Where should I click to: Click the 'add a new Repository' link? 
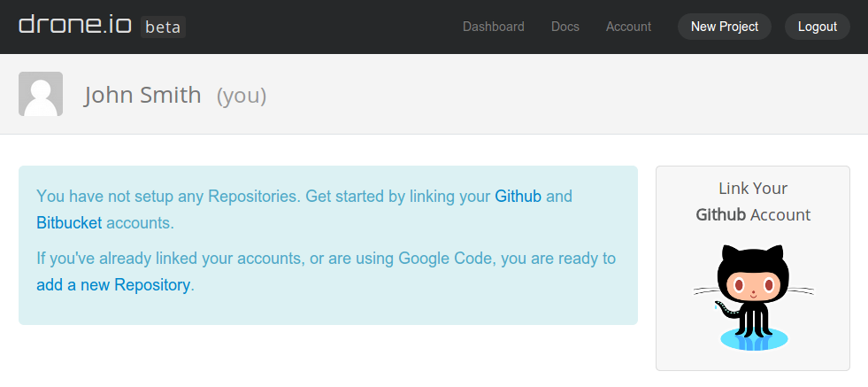coord(113,285)
